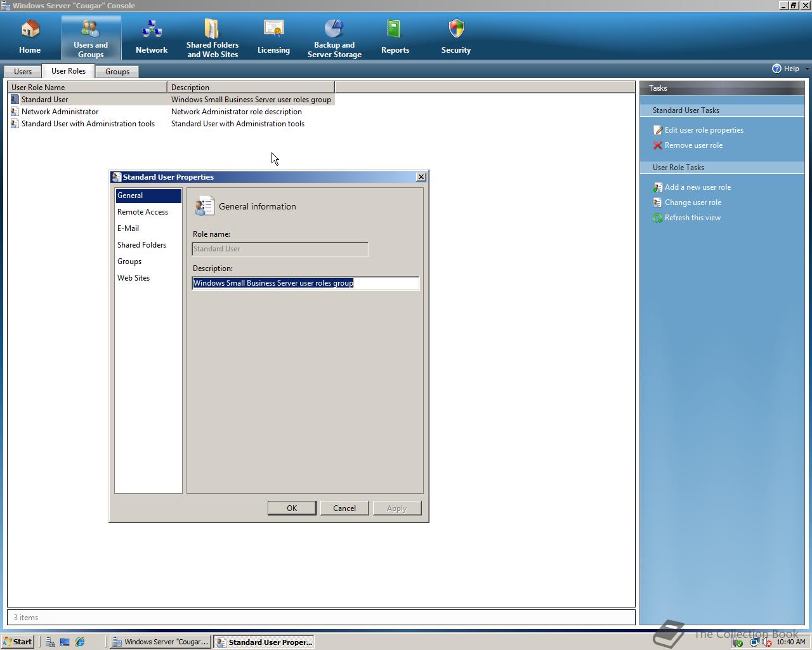Click the General information icon in dialog
Screen dimensions: 812x650
pyautogui.click(x=204, y=206)
